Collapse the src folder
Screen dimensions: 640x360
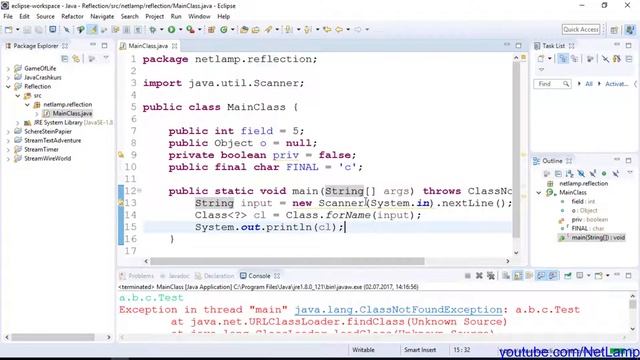tap(18, 96)
